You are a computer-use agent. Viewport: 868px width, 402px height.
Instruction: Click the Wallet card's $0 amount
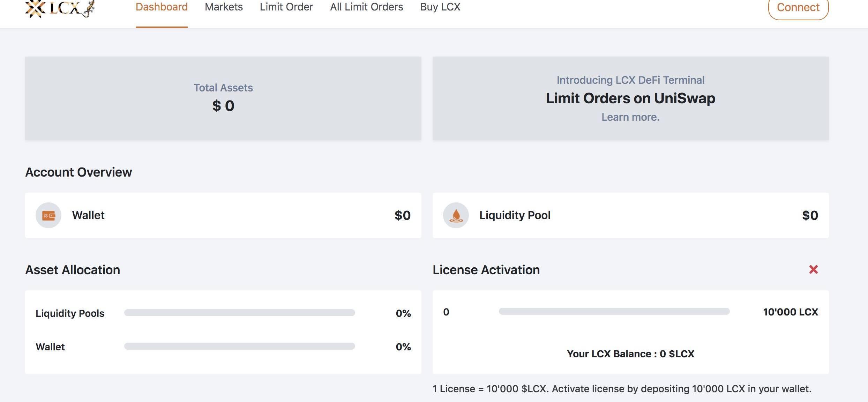(x=403, y=215)
